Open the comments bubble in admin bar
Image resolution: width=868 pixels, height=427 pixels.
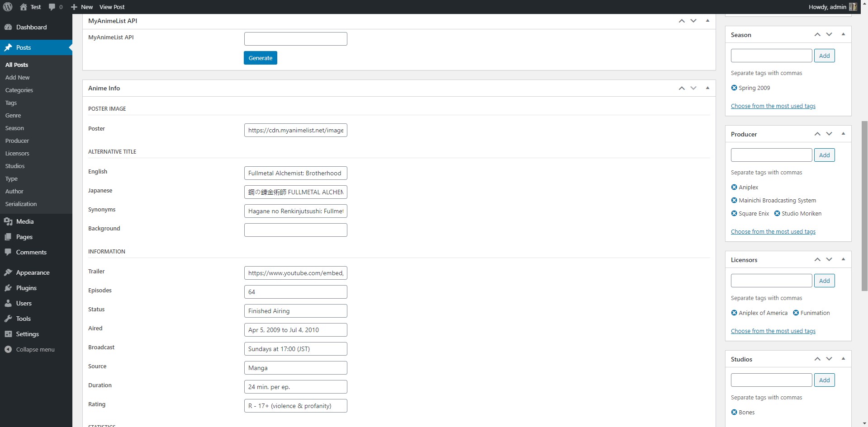click(x=56, y=7)
